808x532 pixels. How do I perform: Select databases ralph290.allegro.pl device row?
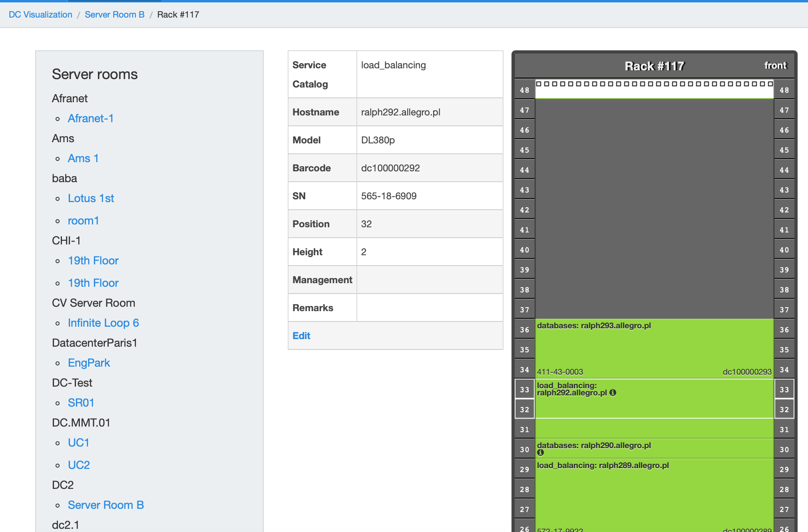[679, 448]
